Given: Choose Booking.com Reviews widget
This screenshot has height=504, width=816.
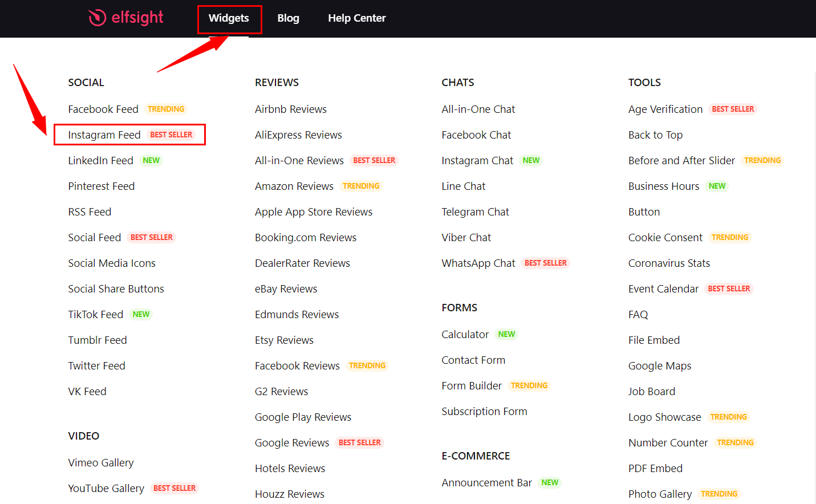Looking at the screenshot, I should pyautogui.click(x=306, y=237).
